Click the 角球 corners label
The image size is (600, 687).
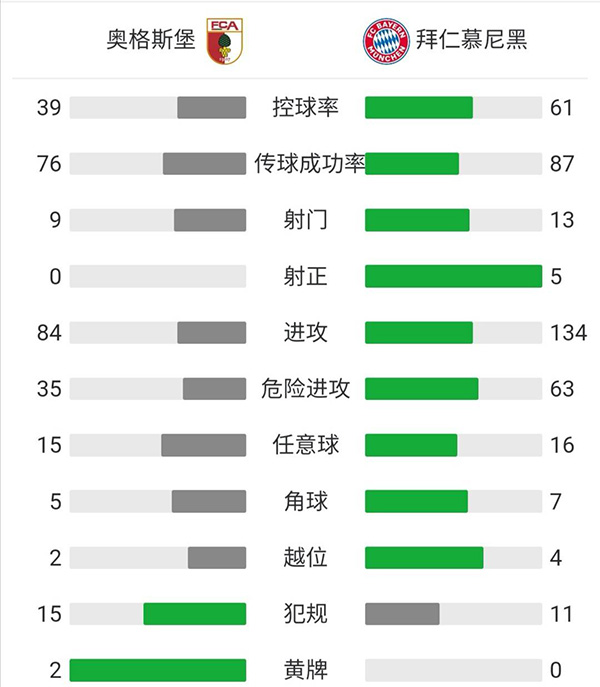click(x=305, y=501)
